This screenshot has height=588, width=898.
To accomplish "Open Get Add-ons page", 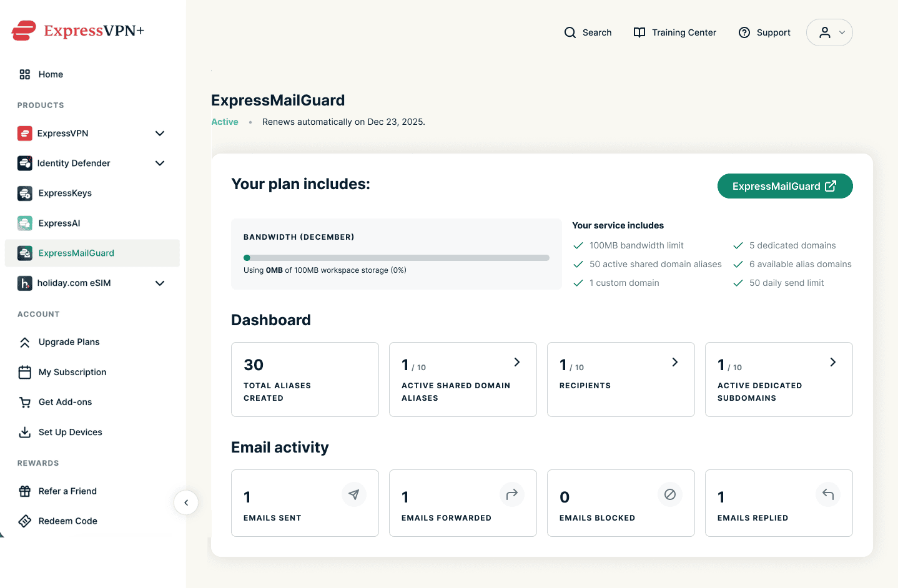I will (x=92, y=402).
